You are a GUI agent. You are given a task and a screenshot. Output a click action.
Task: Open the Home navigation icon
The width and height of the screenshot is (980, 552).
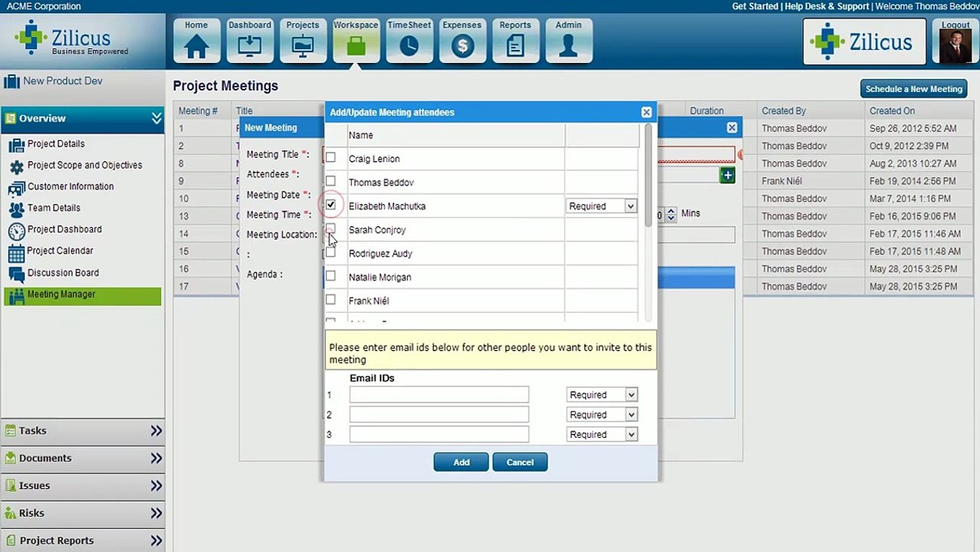(x=196, y=40)
